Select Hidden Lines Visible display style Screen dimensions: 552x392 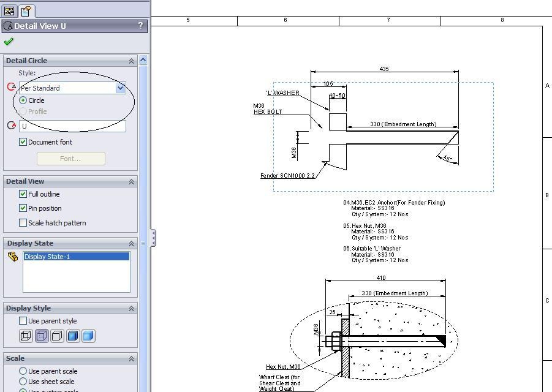pyautogui.click(x=42, y=336)
